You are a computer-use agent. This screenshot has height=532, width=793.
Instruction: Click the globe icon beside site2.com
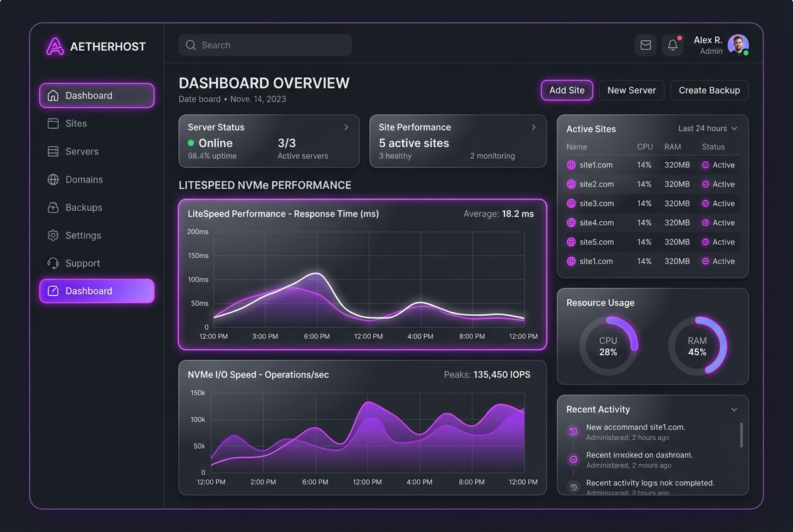pyautogui.click(x=571, y=184)
